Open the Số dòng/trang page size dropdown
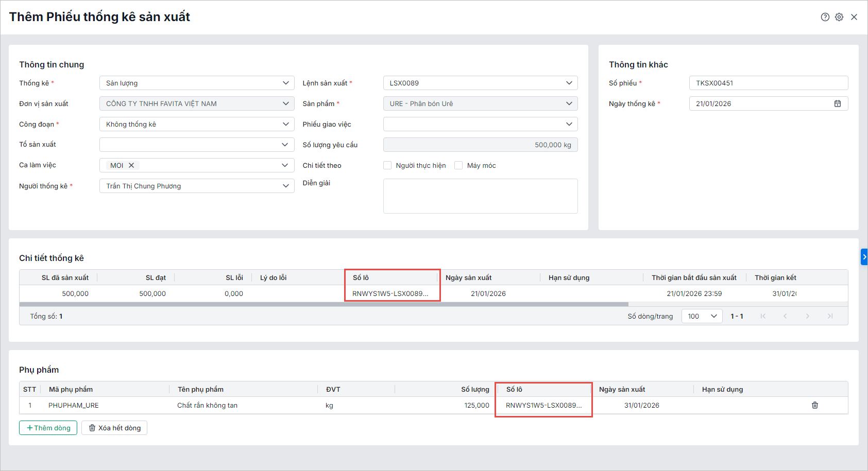The width and height of the screenshot is (868, 471). click(x=702, y=316)
